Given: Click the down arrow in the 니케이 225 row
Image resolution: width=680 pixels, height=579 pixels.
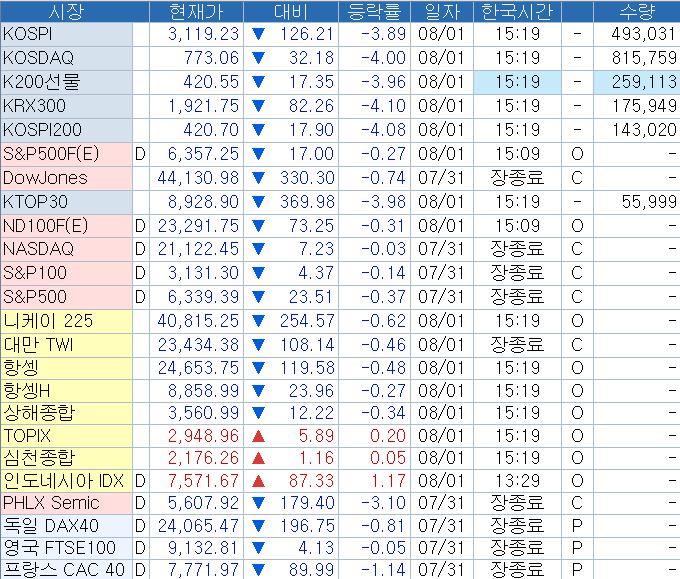Looking at the screenshot, I should pos(259,321).
